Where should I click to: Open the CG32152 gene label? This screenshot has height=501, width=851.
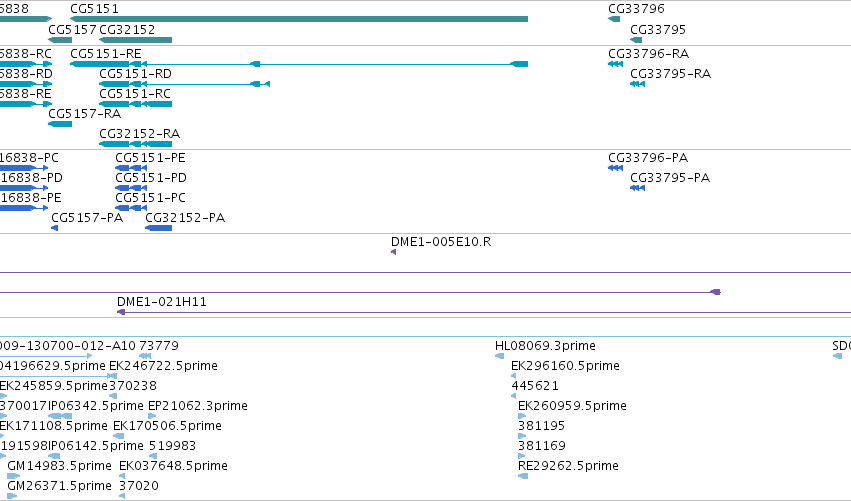point(127,29)
